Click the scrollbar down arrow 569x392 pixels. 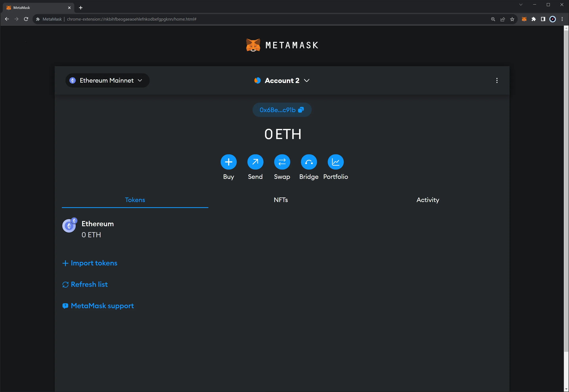click(x=566, y=389)
